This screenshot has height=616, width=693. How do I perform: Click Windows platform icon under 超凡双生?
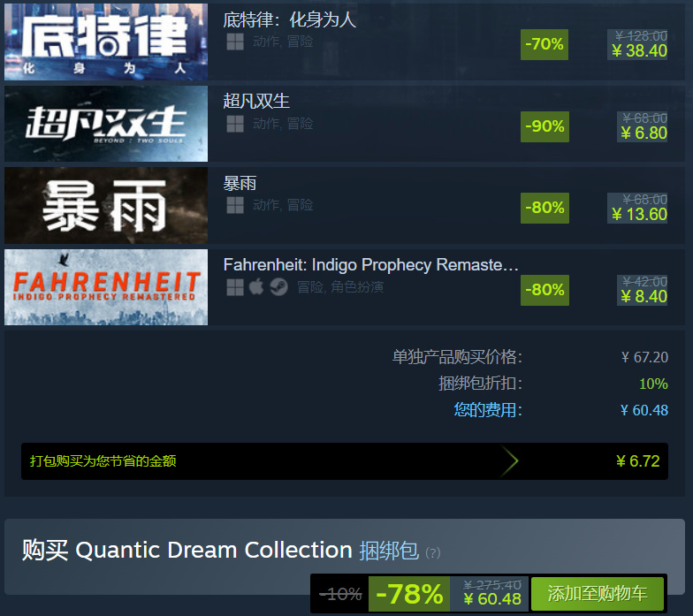(235, 124)
